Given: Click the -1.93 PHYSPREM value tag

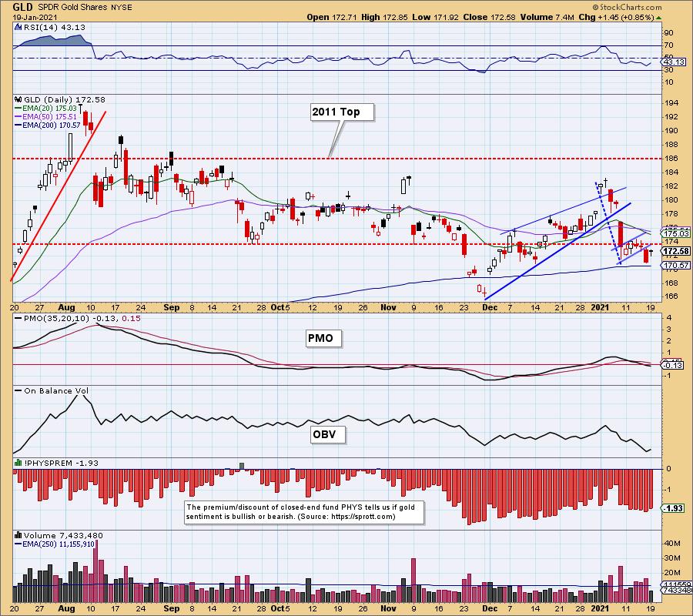Looking at the screenshot, I should click(673, 508).
